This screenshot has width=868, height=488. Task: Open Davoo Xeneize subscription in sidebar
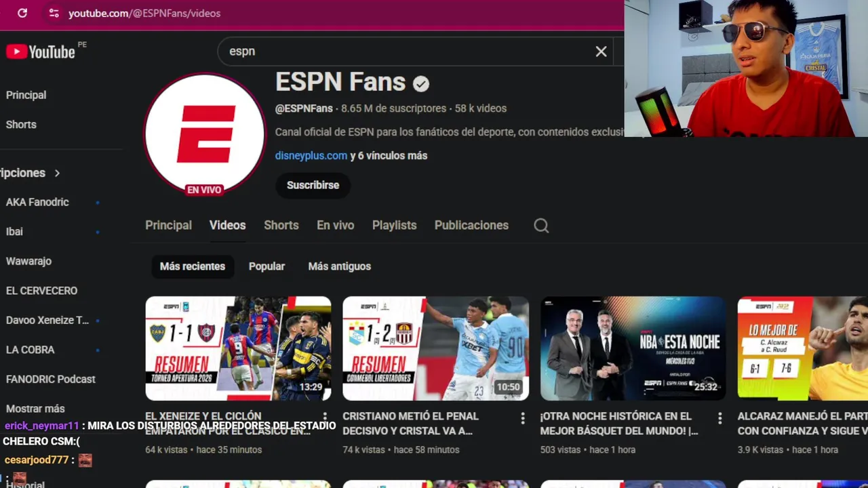[x=47, y=320]
